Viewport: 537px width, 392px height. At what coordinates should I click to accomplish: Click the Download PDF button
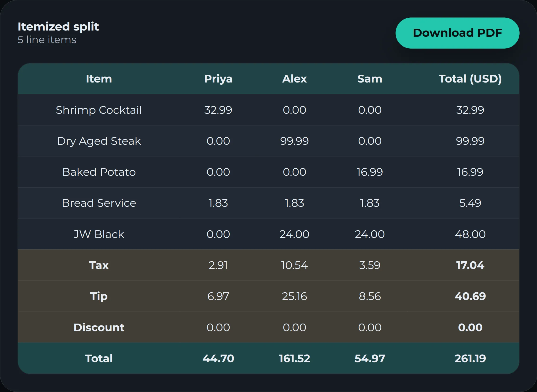click(x=457, y=33)
